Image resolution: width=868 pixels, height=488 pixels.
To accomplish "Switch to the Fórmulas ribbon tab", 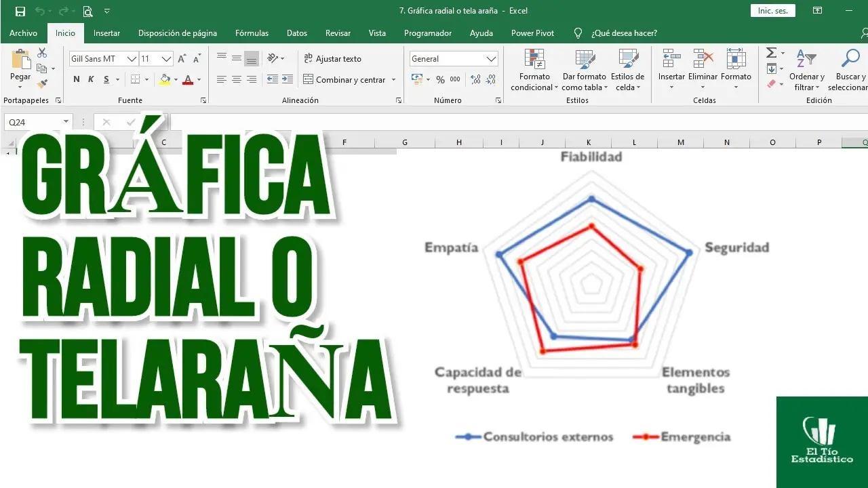I will tap(252, 33).
